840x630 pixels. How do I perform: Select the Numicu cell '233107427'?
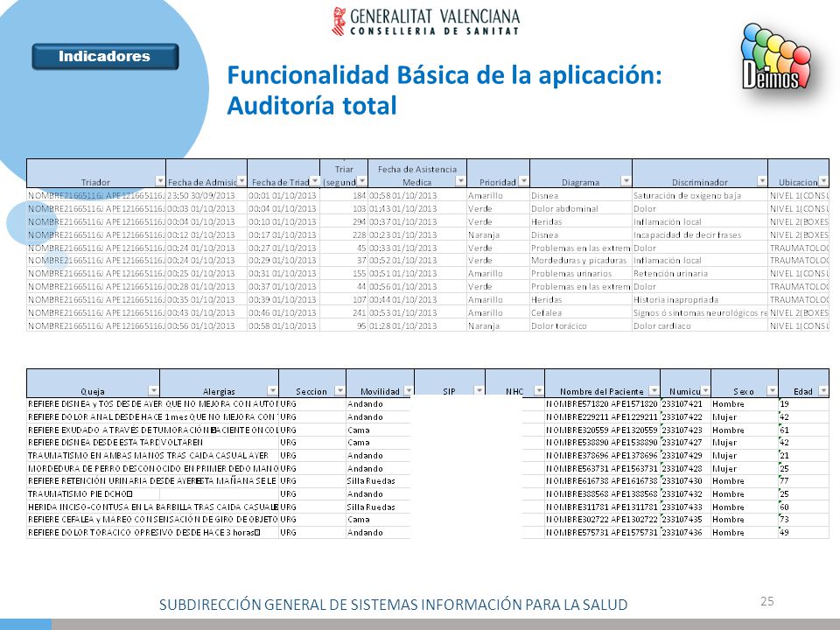tap(685, 443)
